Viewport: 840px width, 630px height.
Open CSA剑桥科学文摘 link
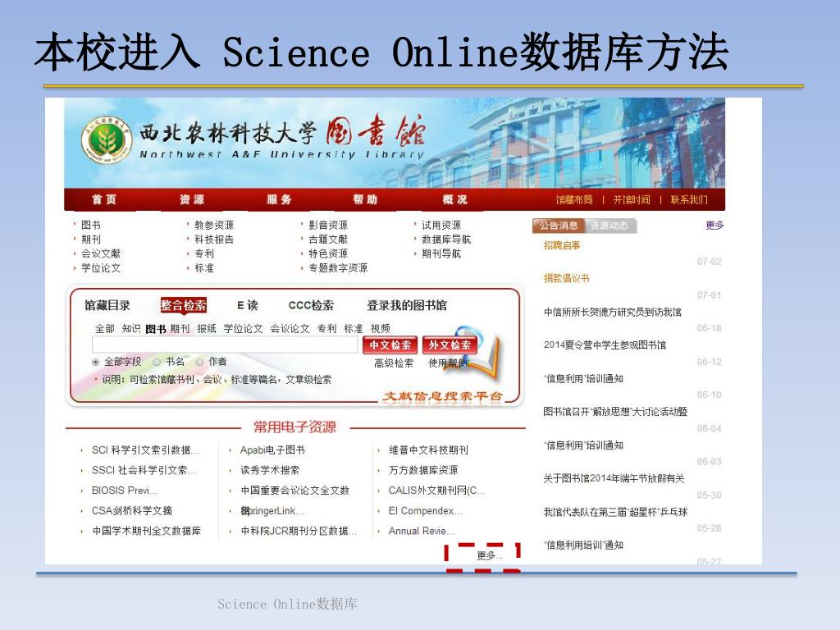pyautogui.click(x=132, y=510)
